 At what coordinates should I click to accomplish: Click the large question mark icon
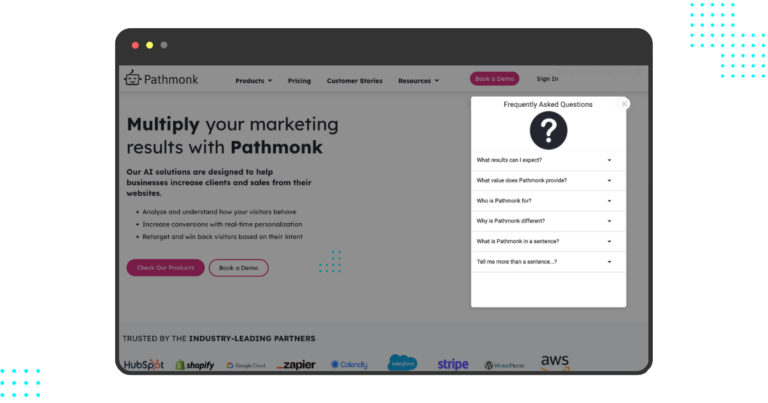click(x=549, y=130)
